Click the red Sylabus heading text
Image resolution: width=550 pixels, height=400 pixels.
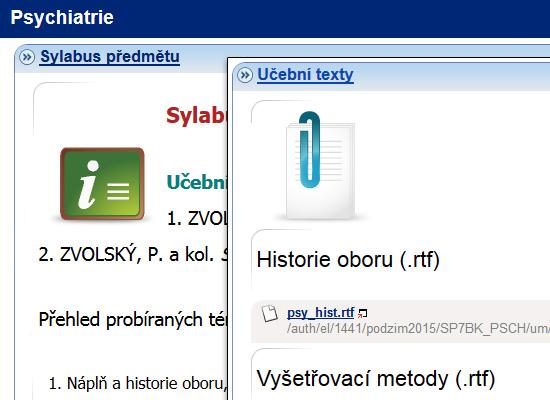(x=196, y=115)
